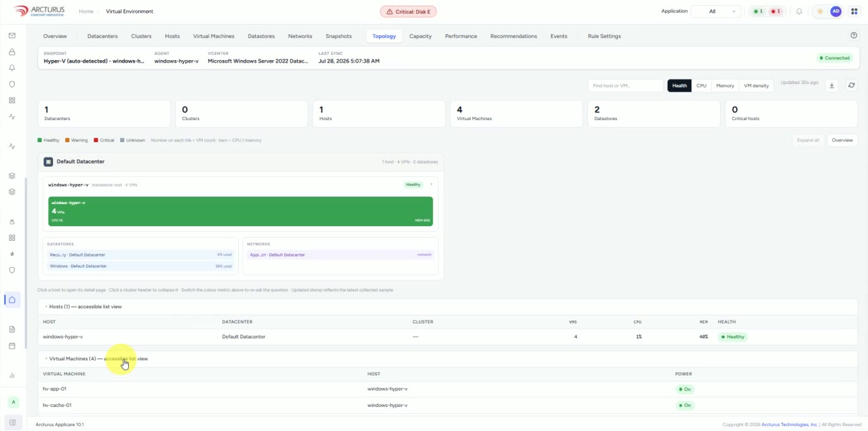Open the green windows-hyper-v host tile
This screenshot has width=868, height=431.
[241, 211]
